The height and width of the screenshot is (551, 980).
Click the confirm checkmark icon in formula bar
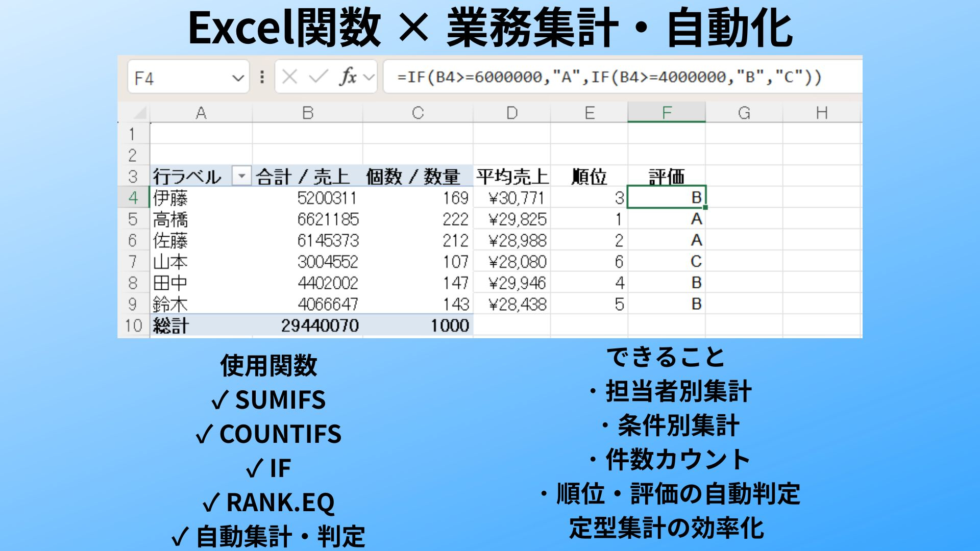318,77
